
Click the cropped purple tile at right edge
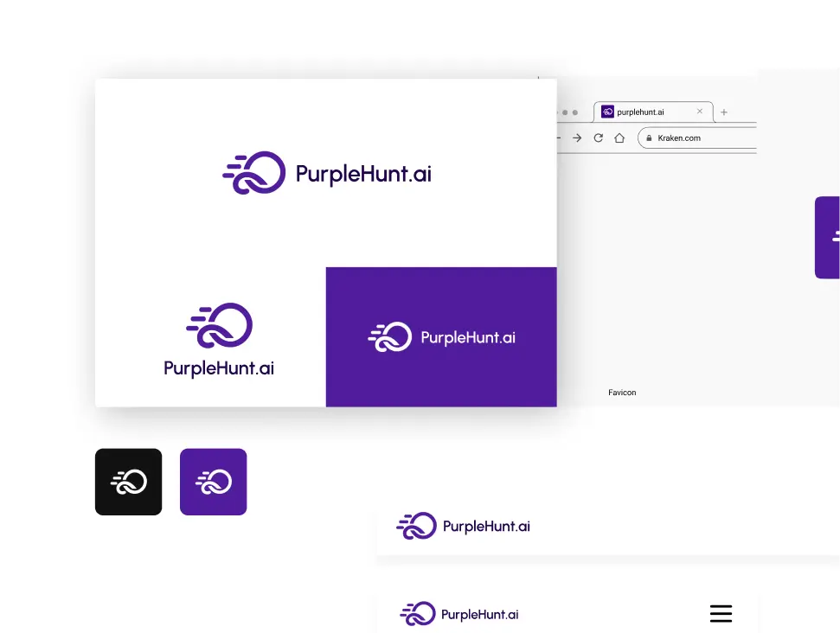pyautogui.click(x=828, y=237)
